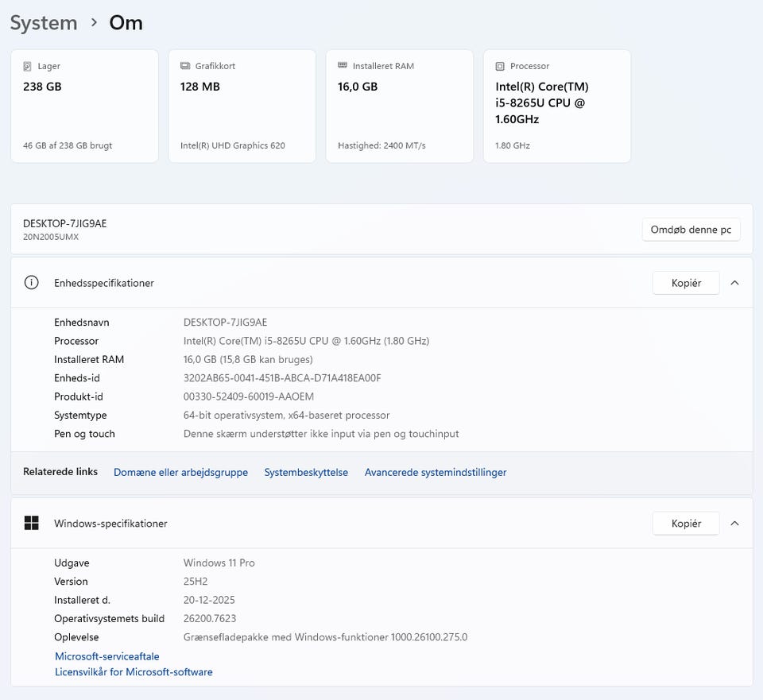Copy device specifications with Kopiér button
The width and height of the screenshot is (763, 700).
(686, 283)
